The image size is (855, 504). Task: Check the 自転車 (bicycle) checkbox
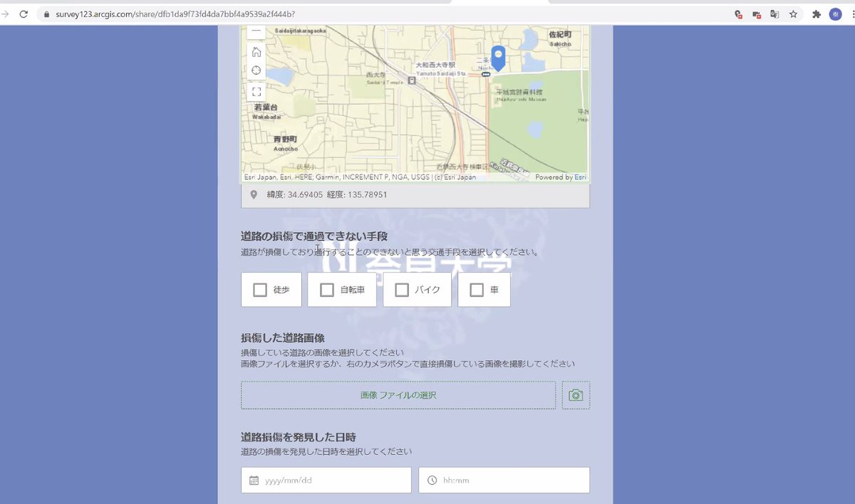tap(327, 290)
